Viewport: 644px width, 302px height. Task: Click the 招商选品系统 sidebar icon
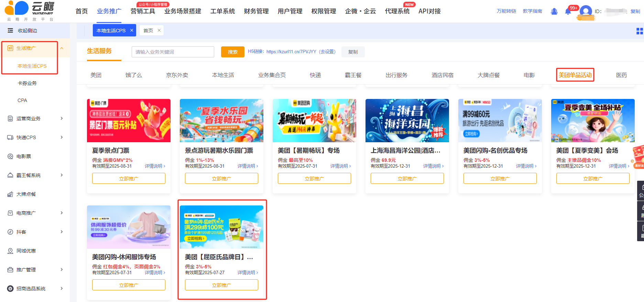tap(10, 289)
